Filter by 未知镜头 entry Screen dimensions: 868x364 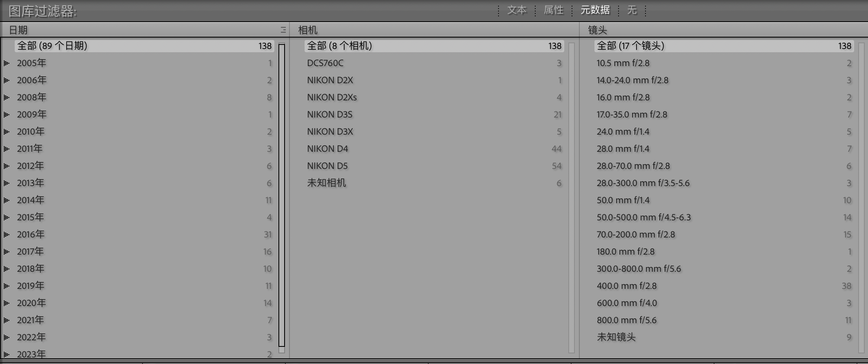click(x=724, y=337)
